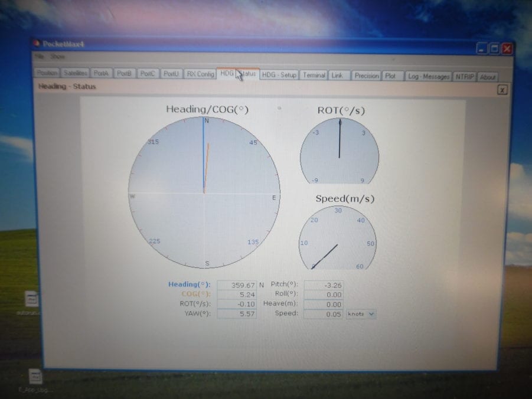Switch to the HDG - Setup tab
532x399 pixels.
279,75
